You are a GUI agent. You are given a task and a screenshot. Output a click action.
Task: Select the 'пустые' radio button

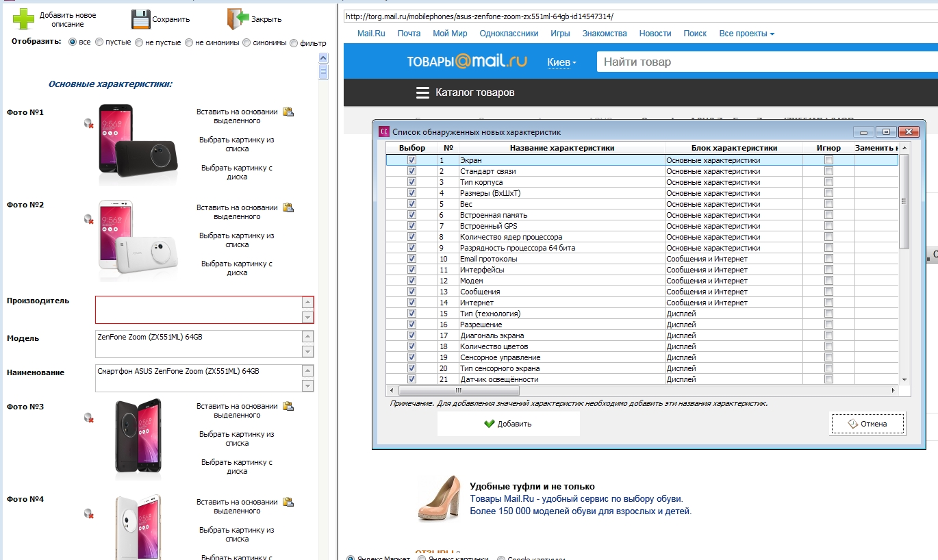pyautogui.click(x=99, y=42)
